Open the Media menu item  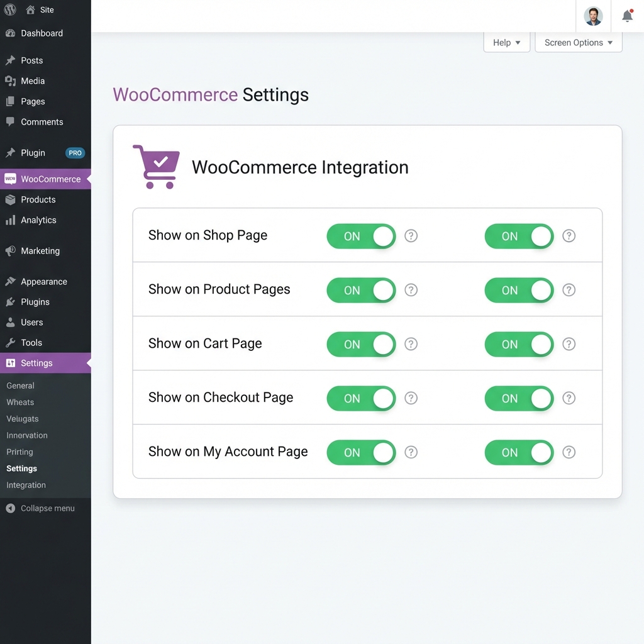tap(45, 81)
